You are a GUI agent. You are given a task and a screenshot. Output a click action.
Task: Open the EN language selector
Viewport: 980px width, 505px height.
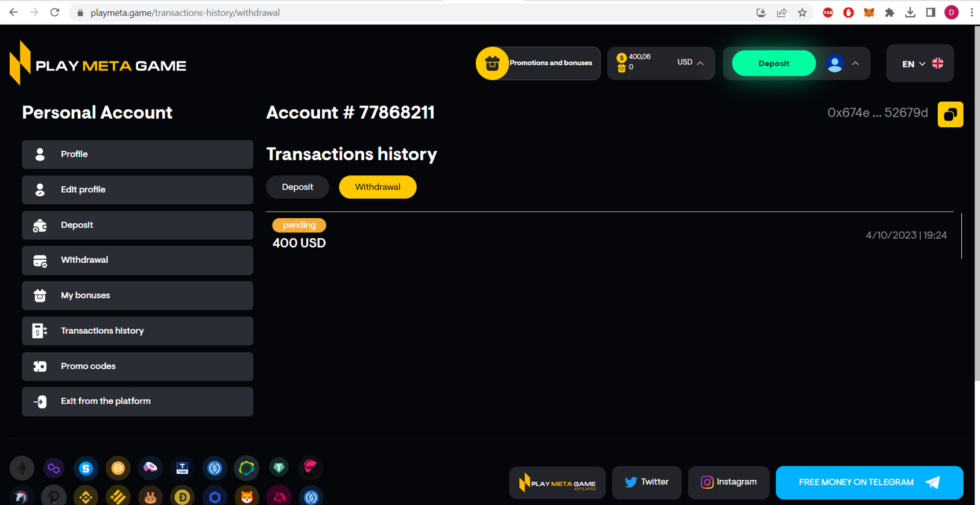[x=920, y=63]
